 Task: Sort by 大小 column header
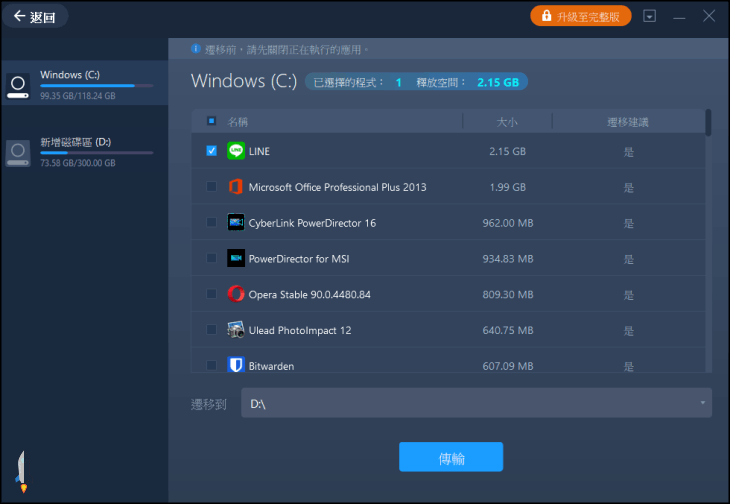(x=507, y=122)
